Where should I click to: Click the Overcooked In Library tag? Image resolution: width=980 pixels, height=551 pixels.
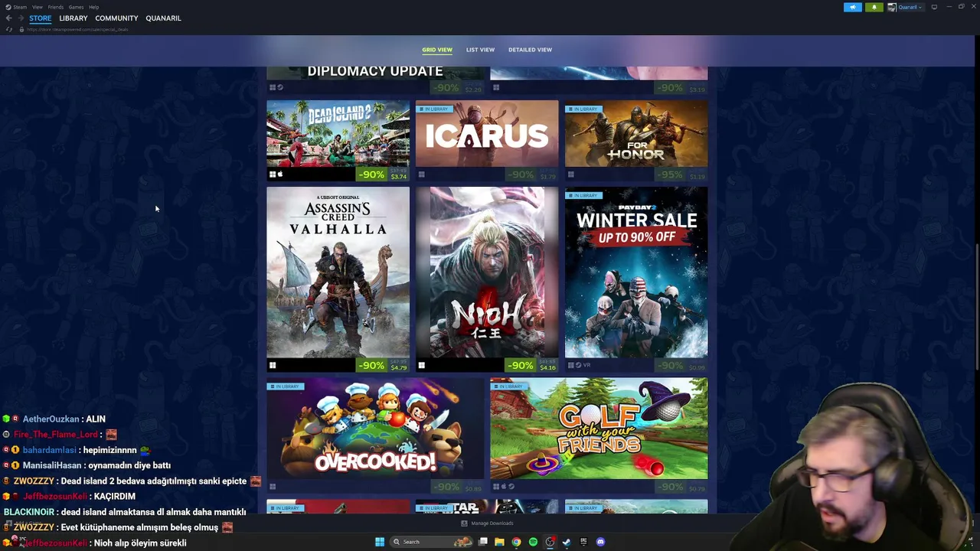tap(285, 386)
